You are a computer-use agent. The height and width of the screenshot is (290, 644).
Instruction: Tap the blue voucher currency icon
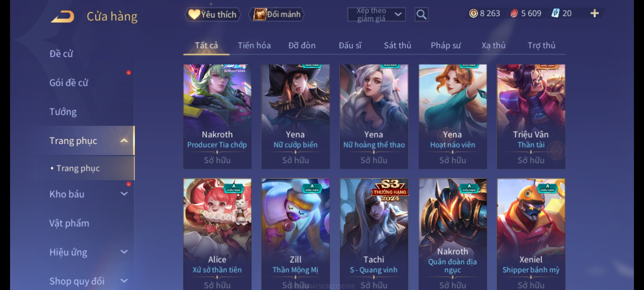pos(555,13)
